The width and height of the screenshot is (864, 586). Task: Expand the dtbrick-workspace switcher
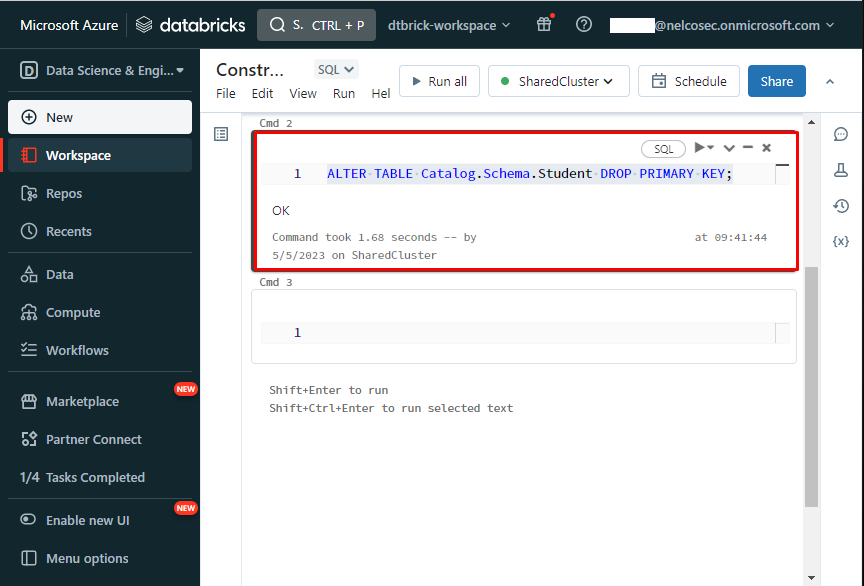click(449, 25)
